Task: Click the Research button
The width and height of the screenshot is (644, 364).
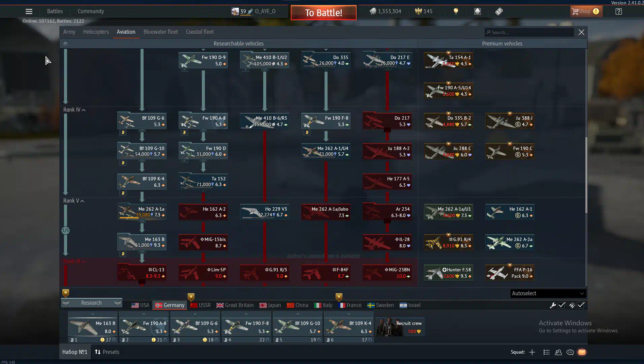Action: [91, 303]
